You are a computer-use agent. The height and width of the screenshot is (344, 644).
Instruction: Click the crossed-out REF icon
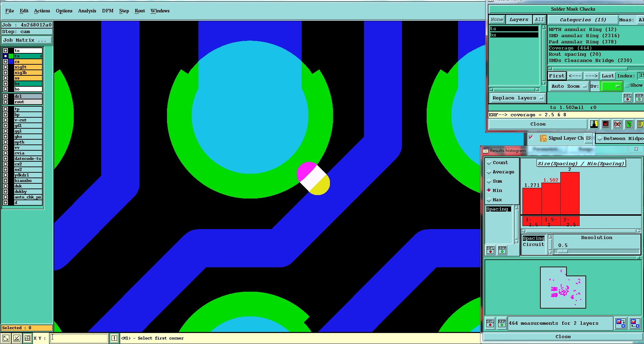617,124
